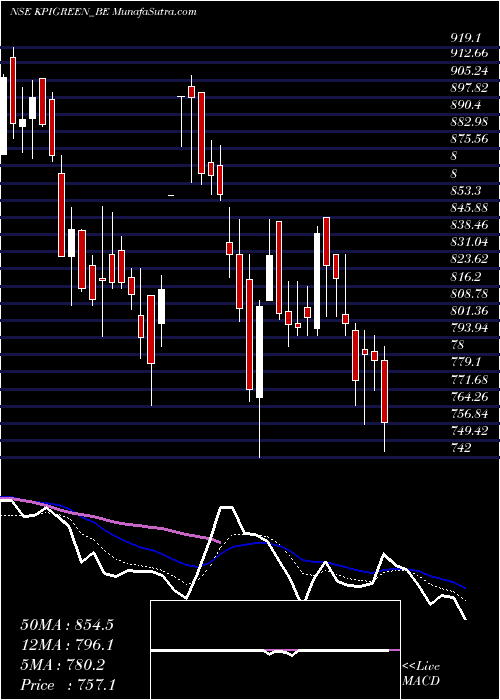Click the 890.4 price axis label
This screenshot has width=500, height=700.
click(466, 105)
